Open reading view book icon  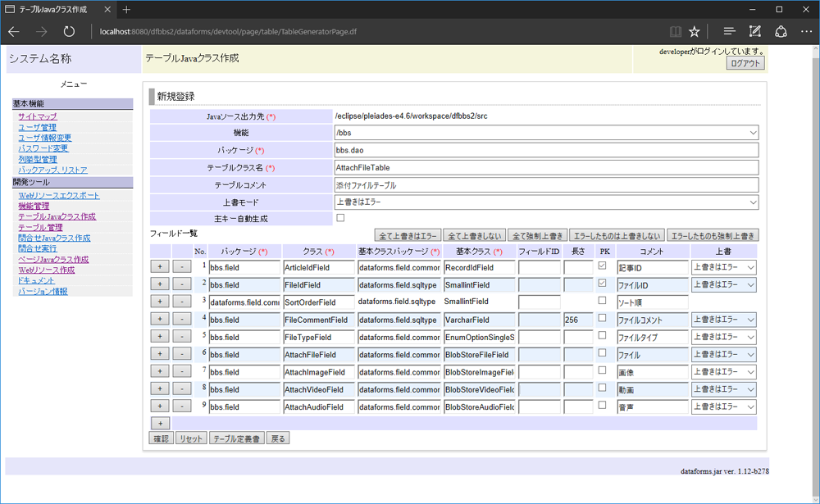(x=675, y=32)
